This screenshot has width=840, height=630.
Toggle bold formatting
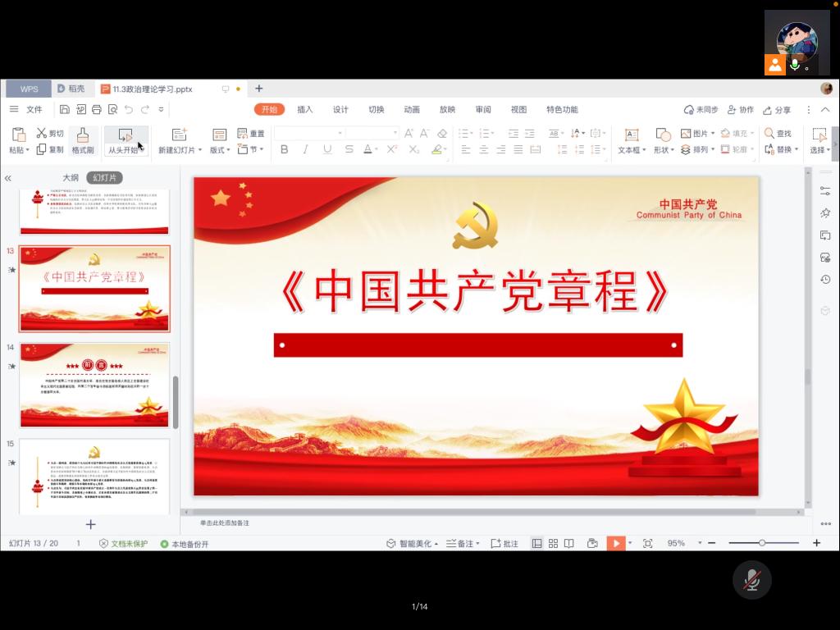coord(284,149)
